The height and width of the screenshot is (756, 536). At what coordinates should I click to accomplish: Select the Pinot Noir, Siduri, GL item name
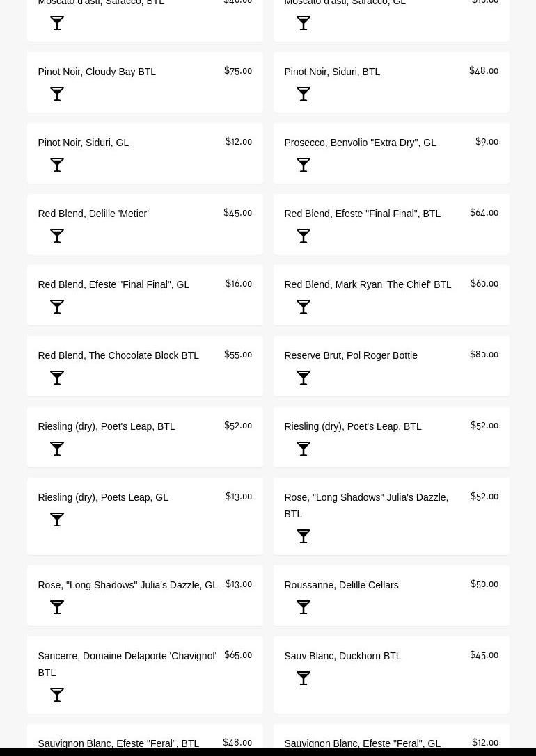(83, 143)
